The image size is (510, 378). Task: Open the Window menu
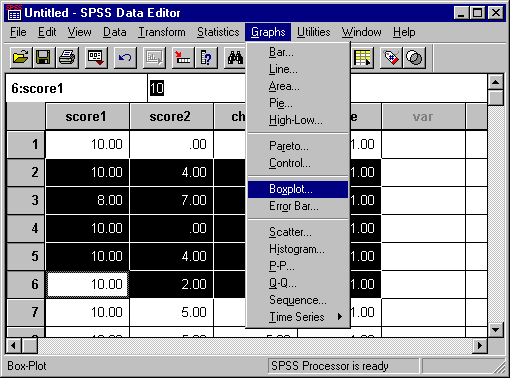362,32
